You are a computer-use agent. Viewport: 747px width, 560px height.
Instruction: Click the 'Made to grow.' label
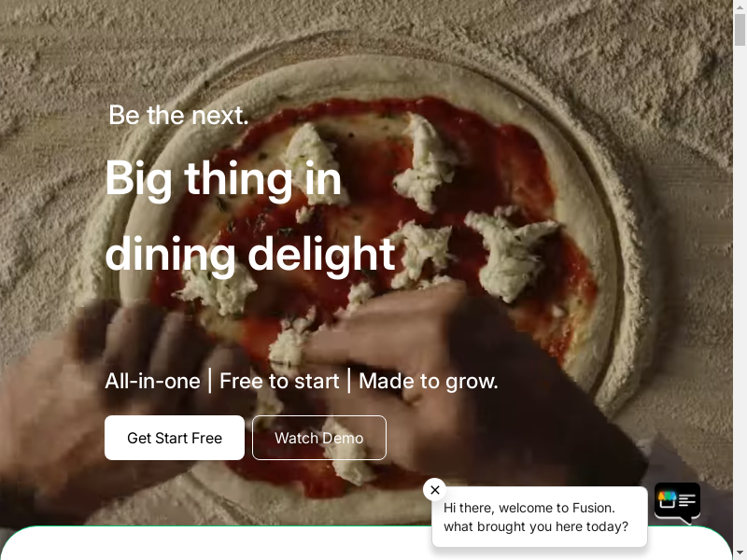point(429,381)
